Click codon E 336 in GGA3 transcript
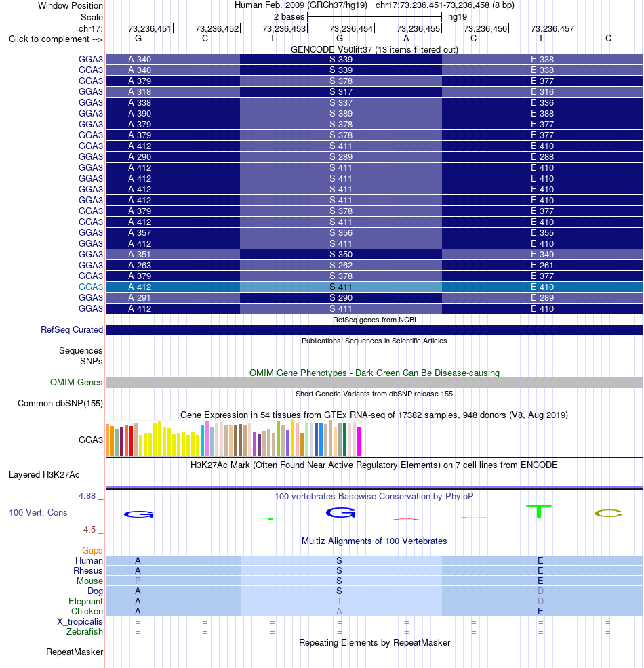This screenshot has height=668, width=644. (542, 103)
